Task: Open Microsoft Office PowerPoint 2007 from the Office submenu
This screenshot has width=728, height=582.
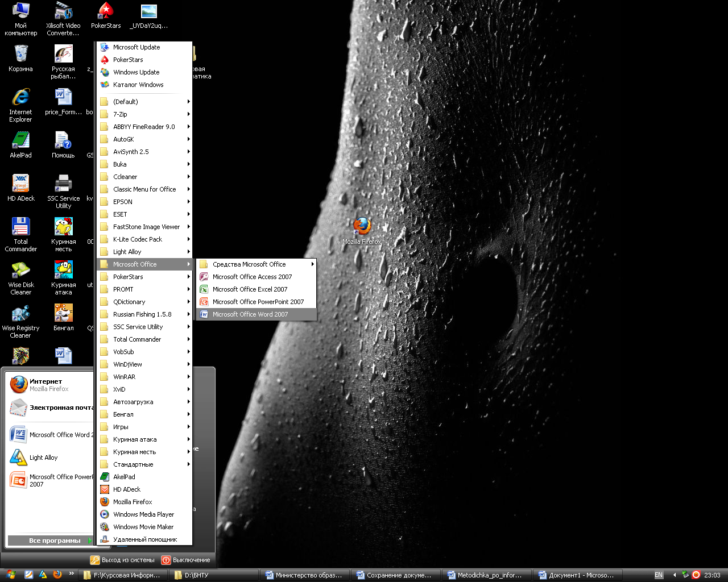Action: tap(256, 302)
